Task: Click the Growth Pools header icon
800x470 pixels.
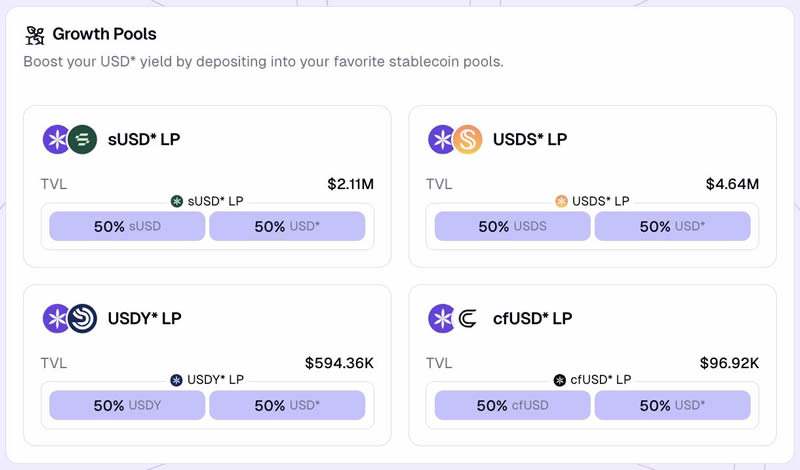Action: pyautogui.click(x=34, y=35)
